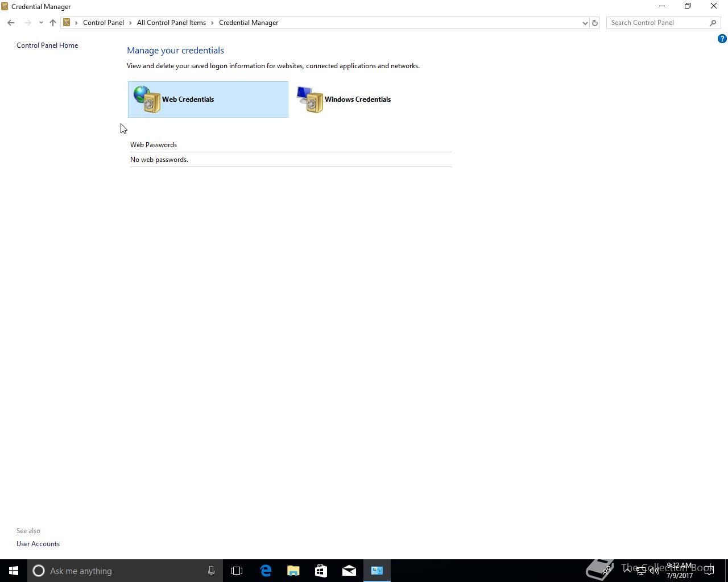Click the Control Panel breadcrumb
The image size is (728, 582).
(104, 23)
